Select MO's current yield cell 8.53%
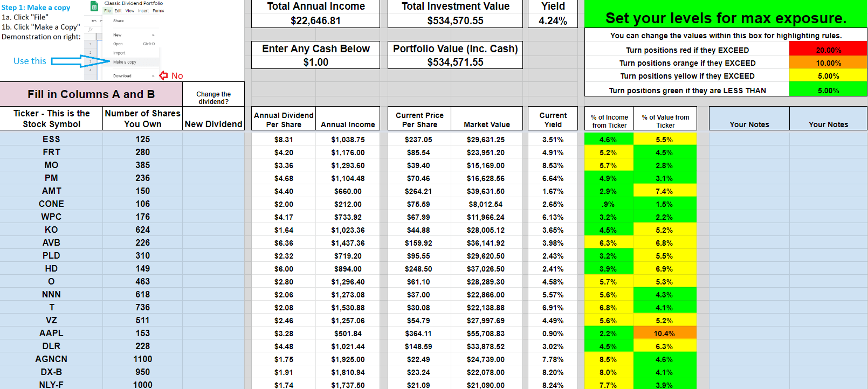This screenshot has width=868, height=389. point(553,165)
